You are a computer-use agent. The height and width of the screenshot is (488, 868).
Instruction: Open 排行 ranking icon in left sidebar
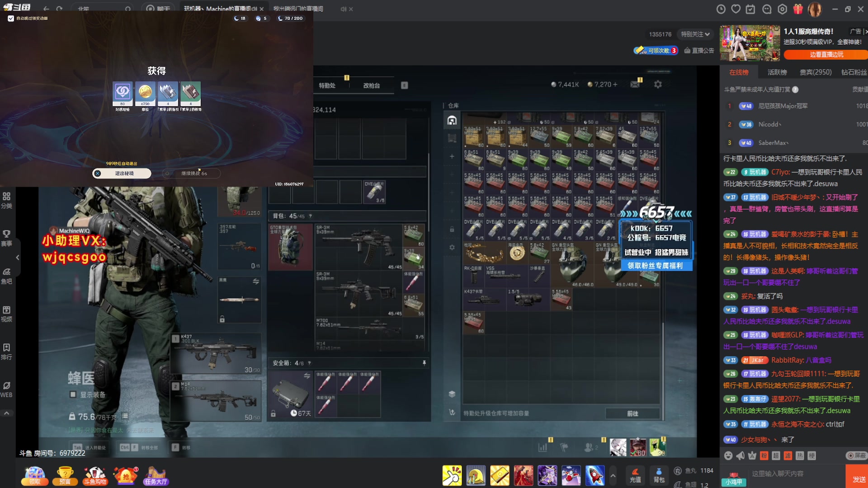click(x=6, y=352)
